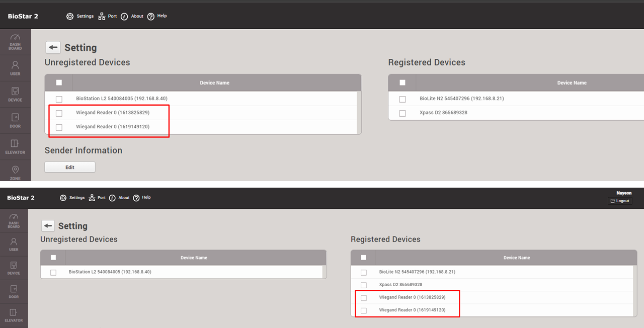The height and width of the screenshot is (328, 644).
Task: Open Dashboard in the upper window sidebar
Action: point(15,42)
